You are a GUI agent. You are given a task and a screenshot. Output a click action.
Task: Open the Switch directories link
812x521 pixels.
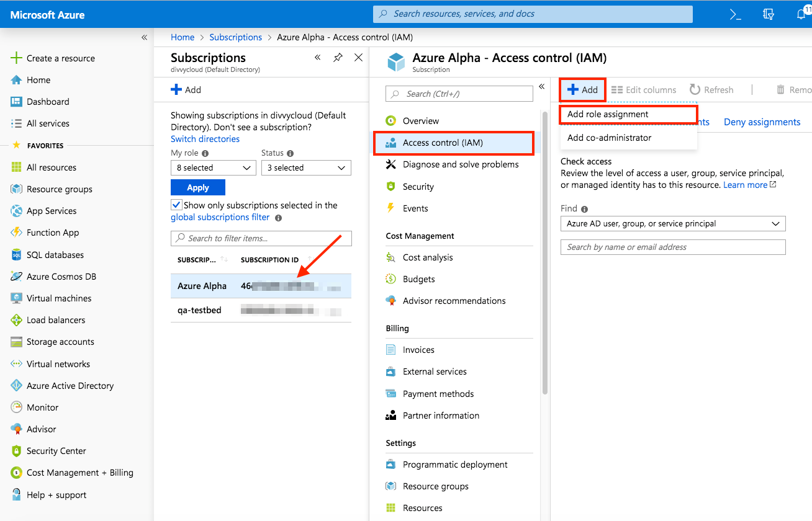coord(205,139)
